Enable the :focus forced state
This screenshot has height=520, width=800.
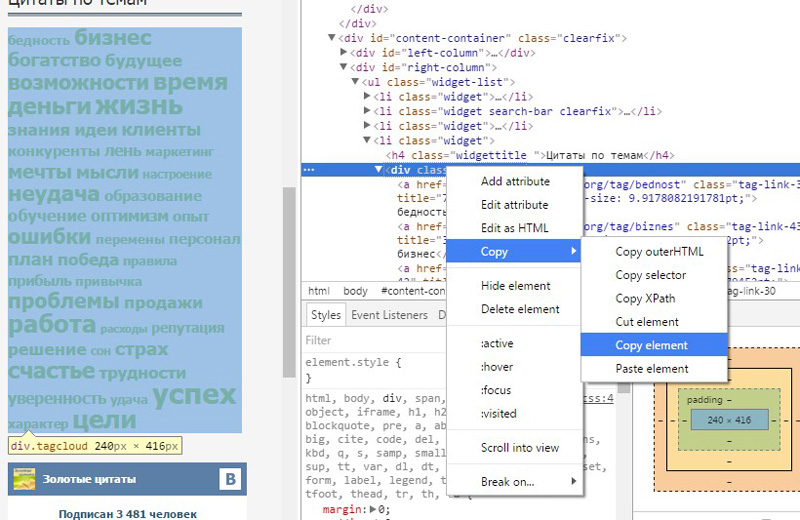(x=497, y=390)
